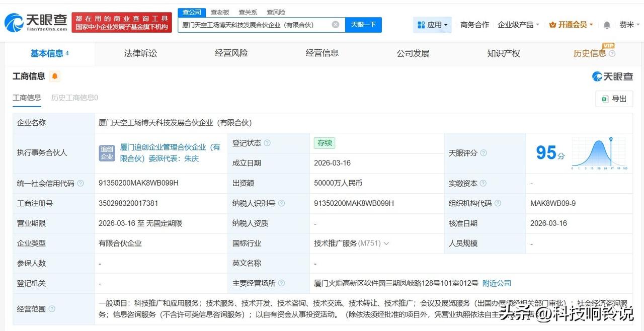Open the 应用 apps dropdown
Screen dimensions: 644x331
(432, 25)
